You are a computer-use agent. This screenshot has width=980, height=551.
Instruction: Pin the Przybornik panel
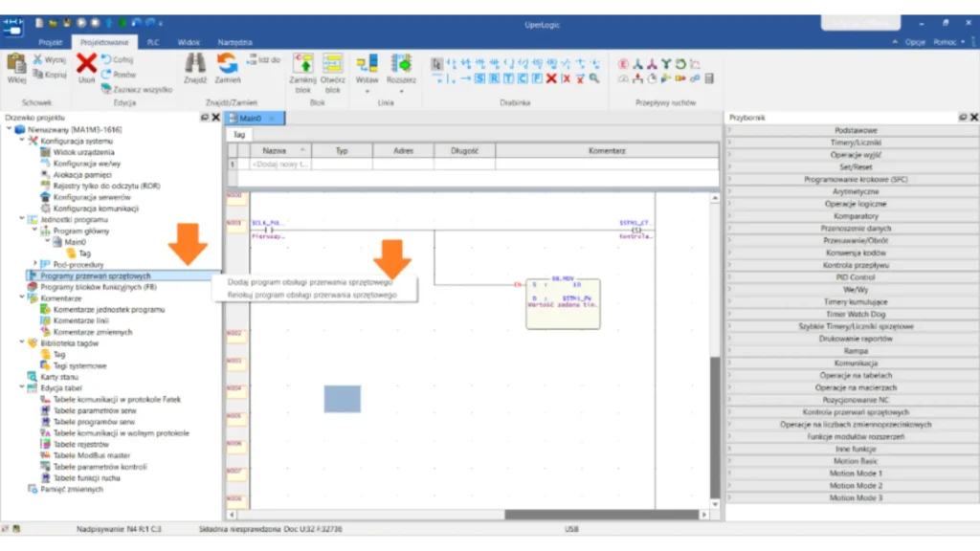click(x=963, y=118)
